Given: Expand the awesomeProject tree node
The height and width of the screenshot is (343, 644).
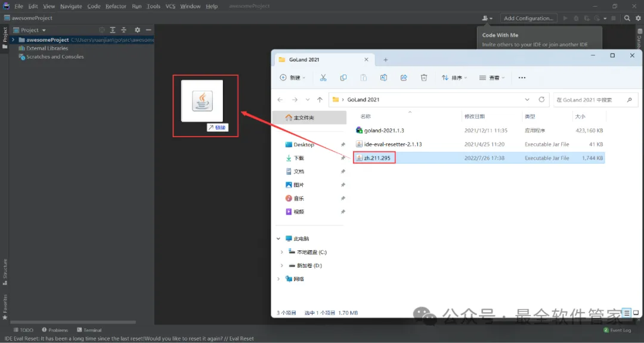Looking at the screenshot, I should pos(13,40).
